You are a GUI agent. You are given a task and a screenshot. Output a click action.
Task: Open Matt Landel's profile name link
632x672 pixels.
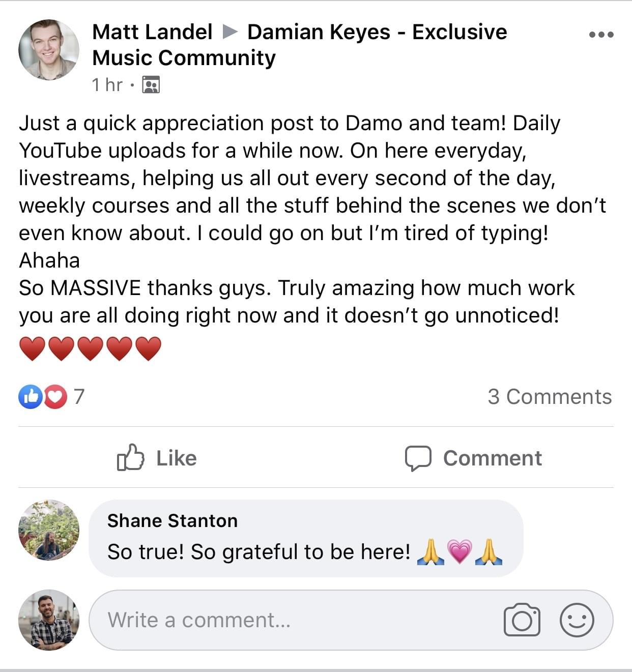point(152,32)
